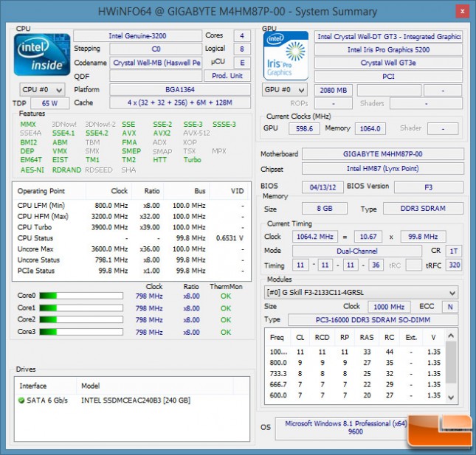This screenshot has height=455, width=476.
Task: Click the Stepping C0 field
Action: coord(156,49)
